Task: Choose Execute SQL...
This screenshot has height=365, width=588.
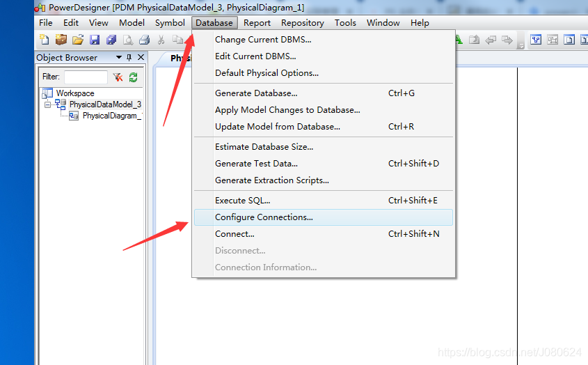Action: tap(324, 201)
